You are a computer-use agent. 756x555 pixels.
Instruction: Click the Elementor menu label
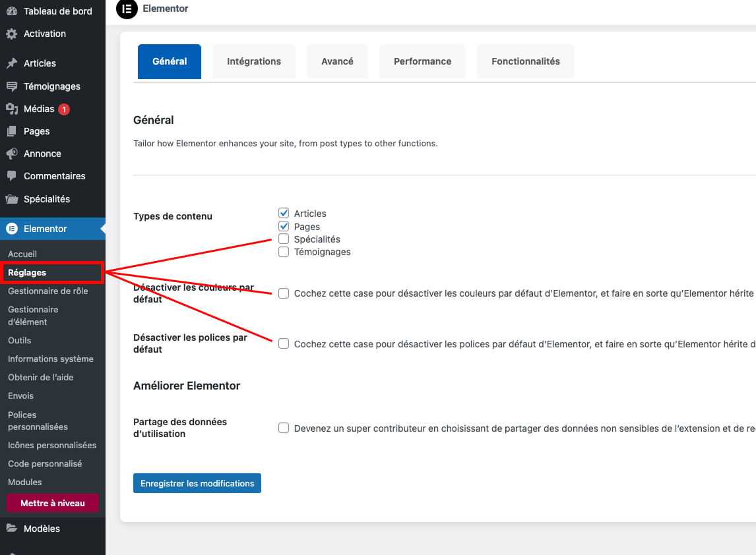[x=46, y=229]
